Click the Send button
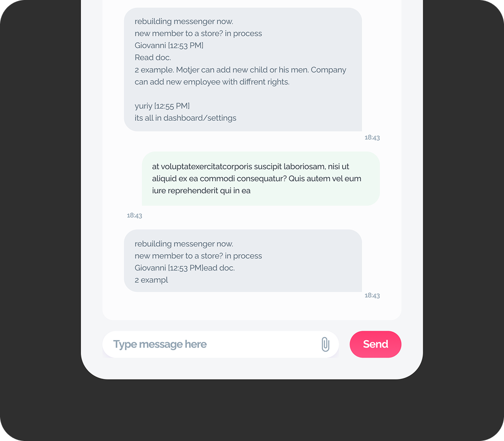The image size is (504, 441). coord(375,344)
